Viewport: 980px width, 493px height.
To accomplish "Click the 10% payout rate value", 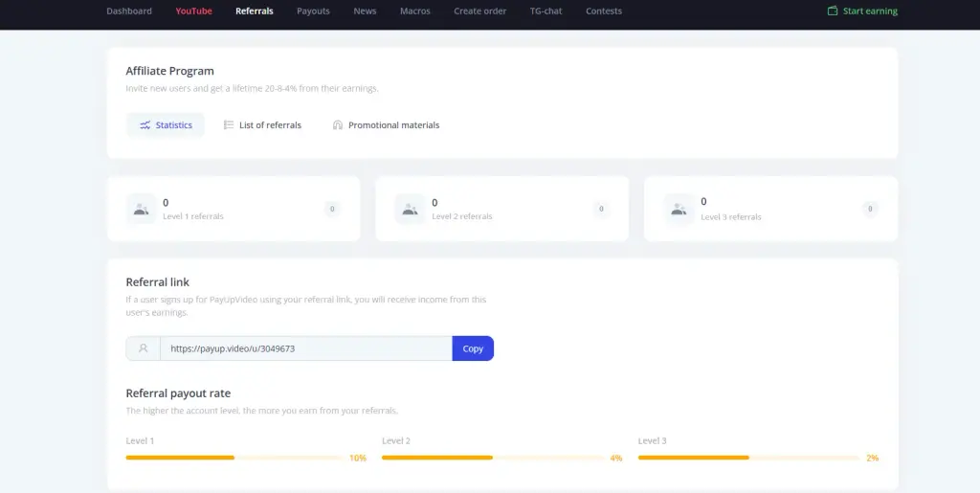I will tap(358, 458).
